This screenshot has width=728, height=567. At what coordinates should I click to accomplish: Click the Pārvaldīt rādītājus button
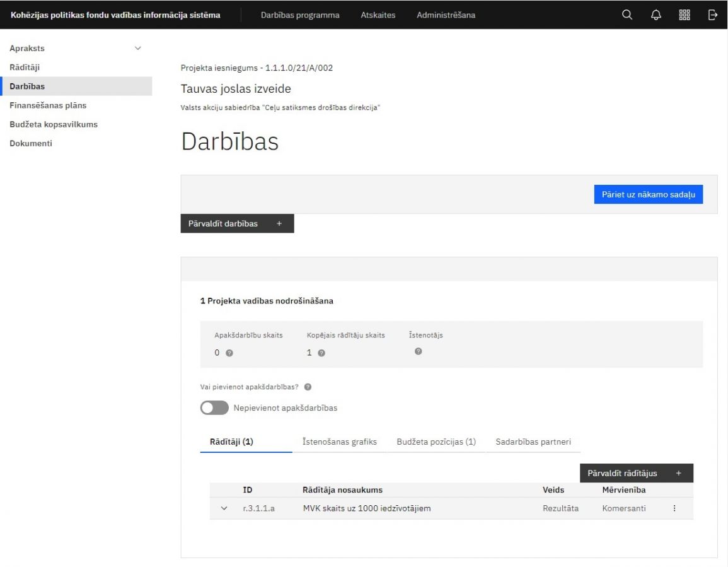[635, 473]
